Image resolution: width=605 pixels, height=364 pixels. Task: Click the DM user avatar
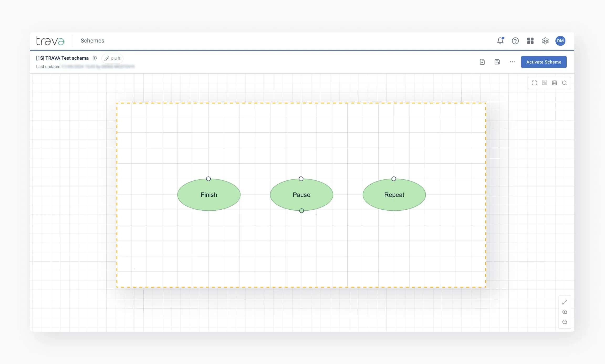coord(560,41)
